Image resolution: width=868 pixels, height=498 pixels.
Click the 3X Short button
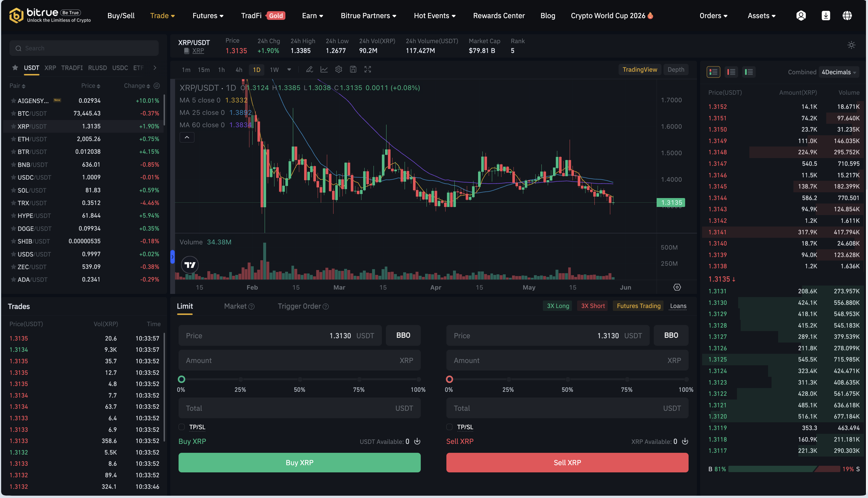coord(593,306)
